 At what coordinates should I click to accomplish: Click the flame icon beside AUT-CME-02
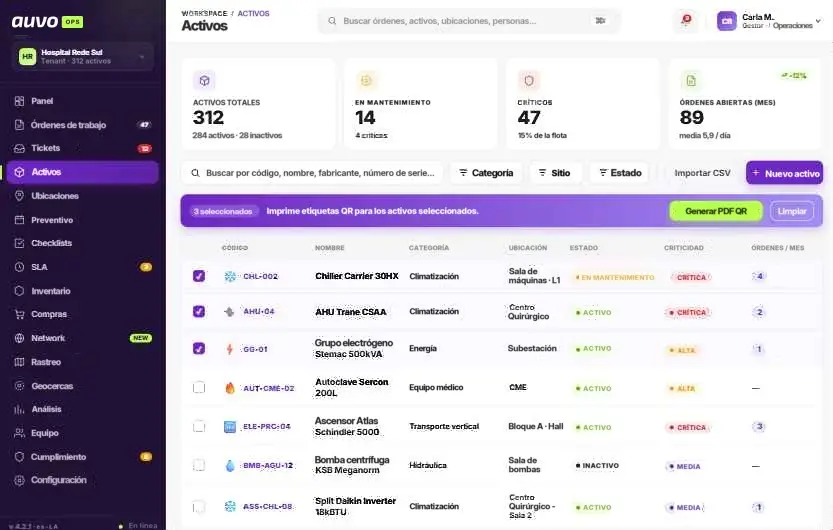point(230,388)
